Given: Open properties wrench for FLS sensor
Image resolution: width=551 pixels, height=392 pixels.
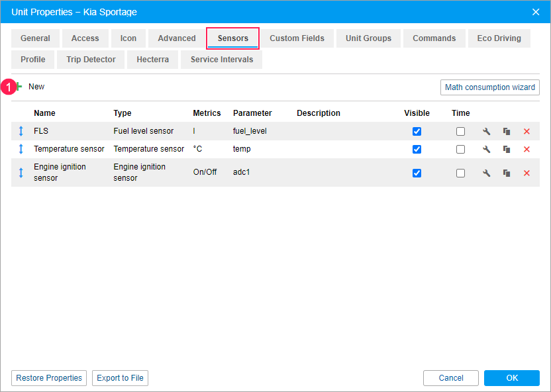Looking at the screenshot, I should coord(487,131).
